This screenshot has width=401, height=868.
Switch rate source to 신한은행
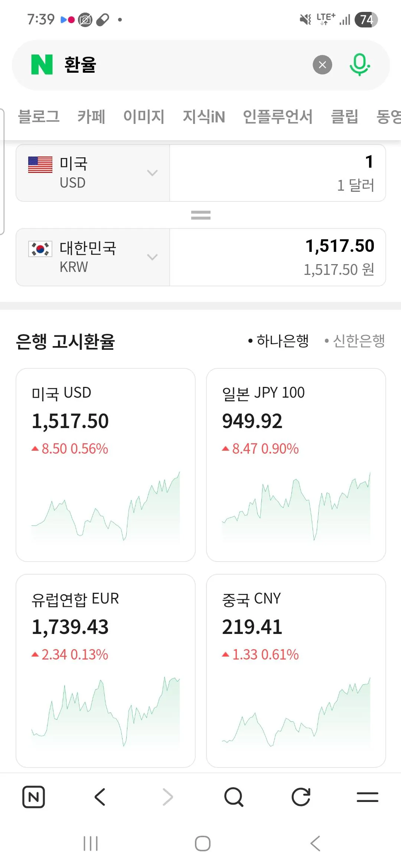356,341
